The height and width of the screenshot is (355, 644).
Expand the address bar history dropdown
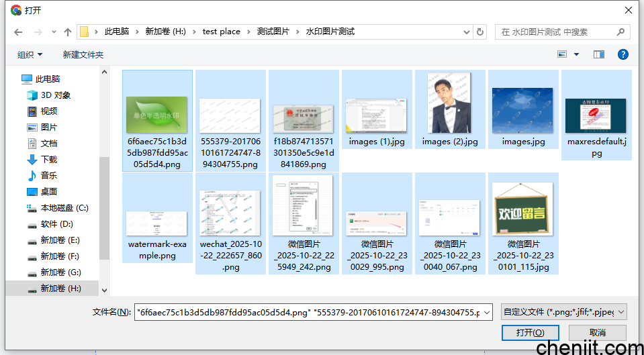point(467,32)
